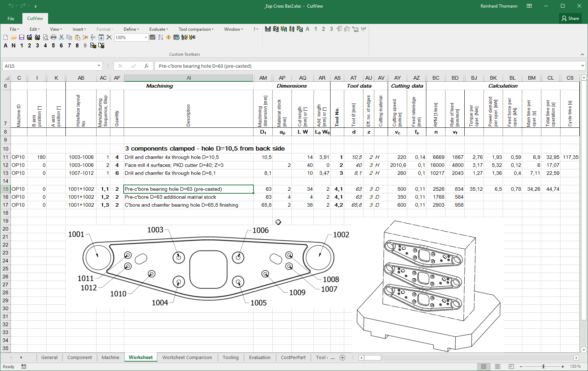Toggle Page Break Preview in the status bar
Viewport: 588px width, 371px height.
[511, 367]
